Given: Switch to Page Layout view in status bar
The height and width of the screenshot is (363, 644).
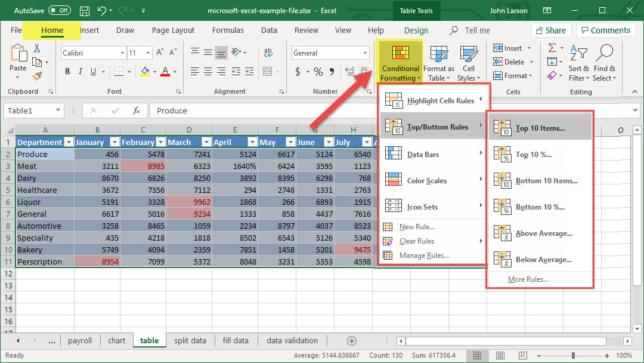Looking at the screenshot, I should click(500, 356).
